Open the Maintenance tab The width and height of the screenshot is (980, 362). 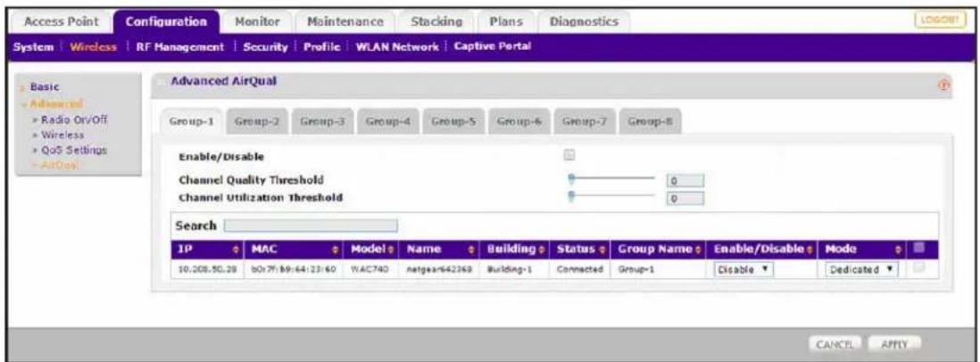345,21
